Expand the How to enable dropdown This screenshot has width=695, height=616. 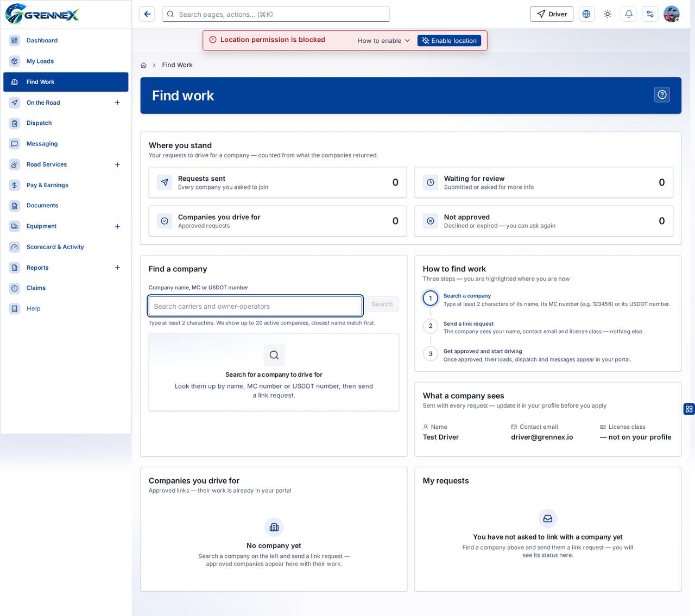[383, 41]
